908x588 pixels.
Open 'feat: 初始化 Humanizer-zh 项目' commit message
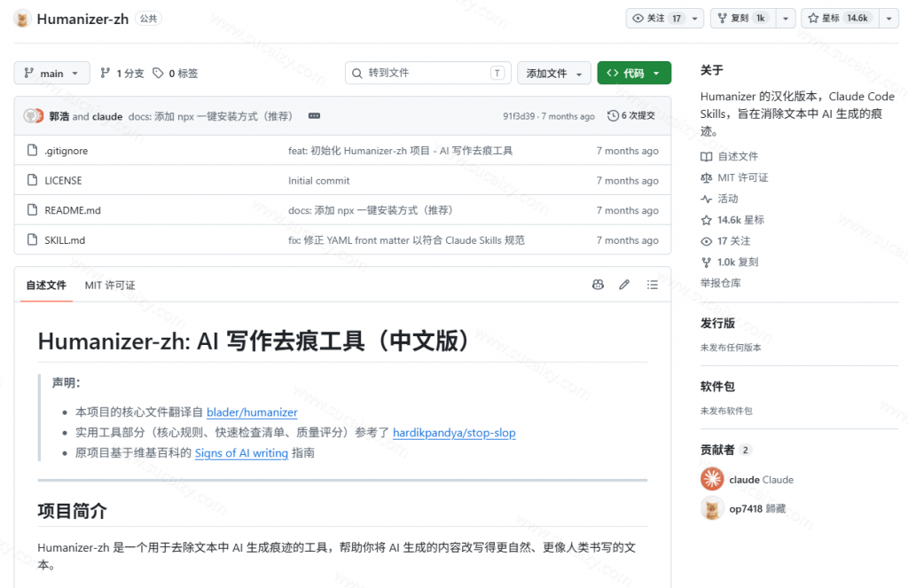click(x=400, y=151)
